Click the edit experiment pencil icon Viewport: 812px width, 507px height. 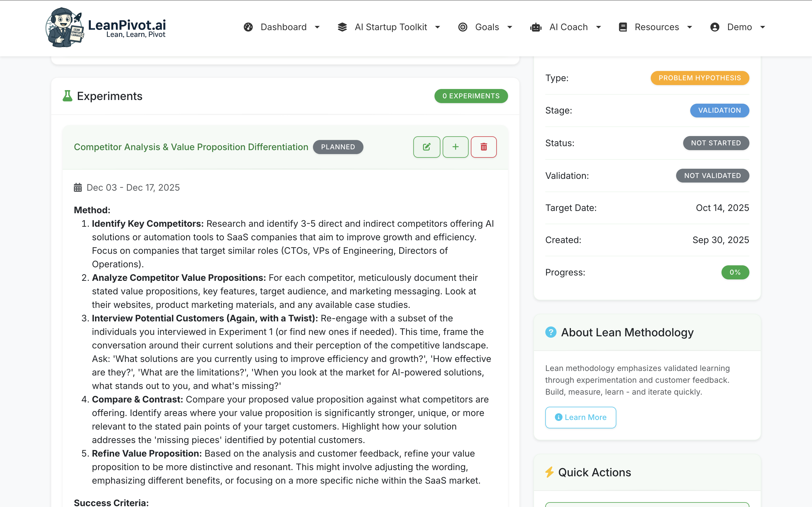click(427, 147)
